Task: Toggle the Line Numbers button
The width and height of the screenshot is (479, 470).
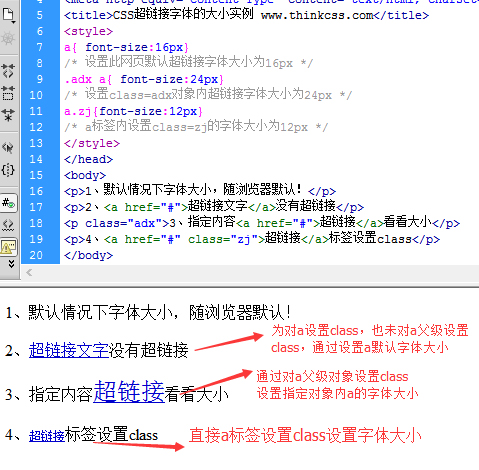Action: point(8,202)
